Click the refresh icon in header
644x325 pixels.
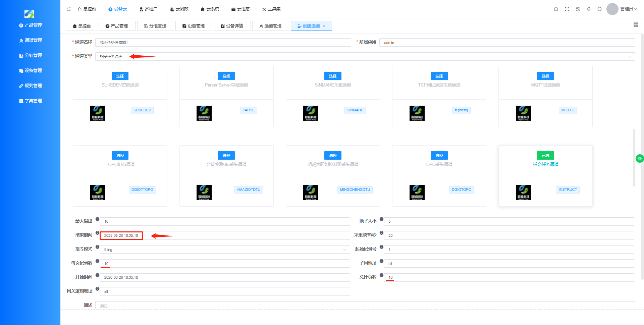coord(599,9)
